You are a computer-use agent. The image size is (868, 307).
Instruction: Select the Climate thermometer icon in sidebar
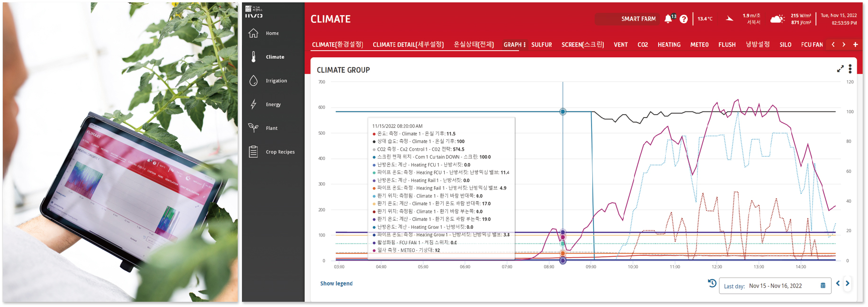click(253, 57)
